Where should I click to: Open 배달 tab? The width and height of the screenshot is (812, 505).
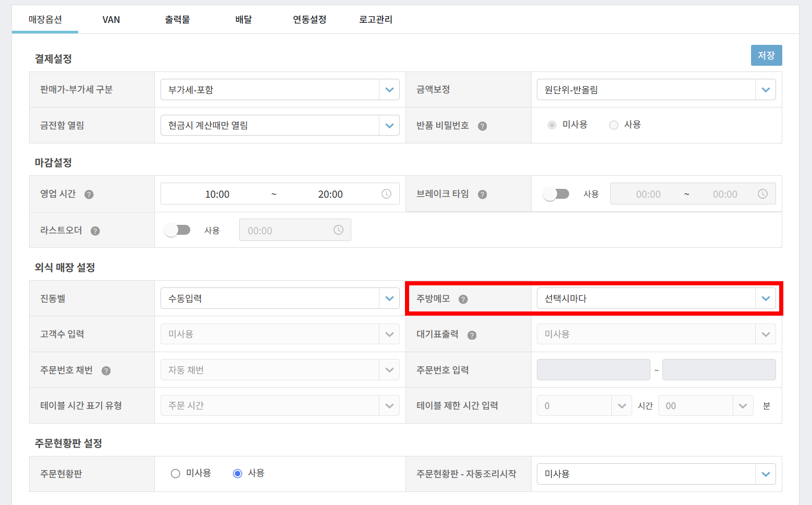243,19
